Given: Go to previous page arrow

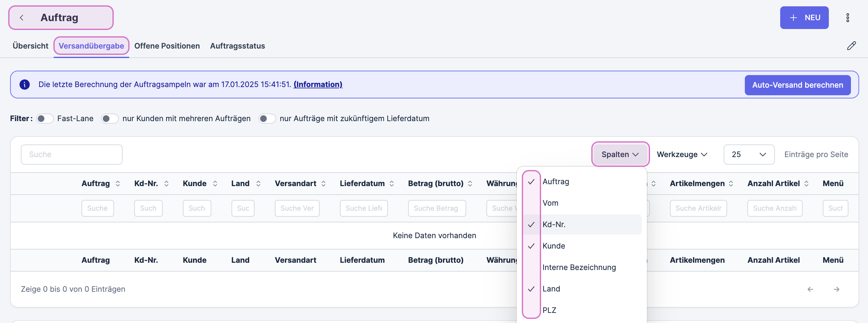Looking at the screenshot, I should coord(811,289).
